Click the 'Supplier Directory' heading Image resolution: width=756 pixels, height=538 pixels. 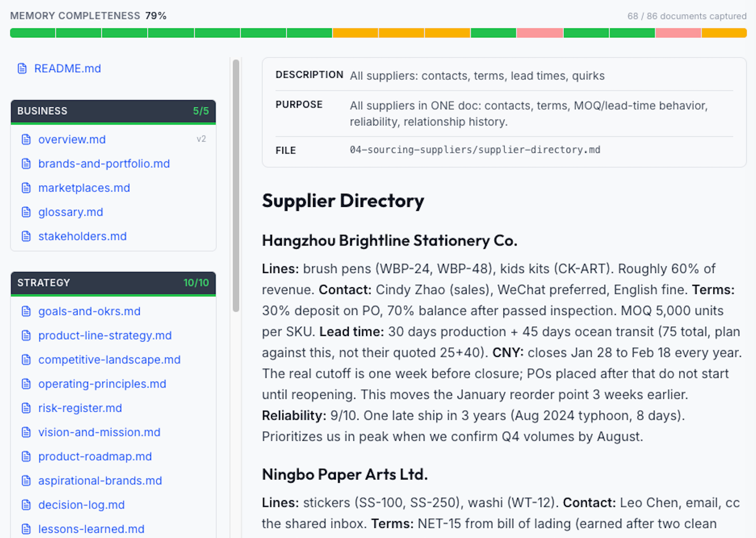pos(343,201)
